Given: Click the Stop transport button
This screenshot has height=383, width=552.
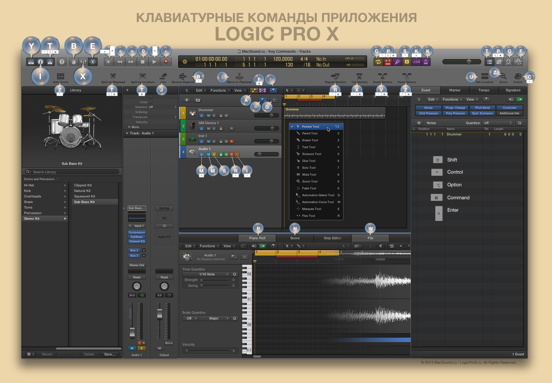Looking at the screenshot, I should coord(143,62).
